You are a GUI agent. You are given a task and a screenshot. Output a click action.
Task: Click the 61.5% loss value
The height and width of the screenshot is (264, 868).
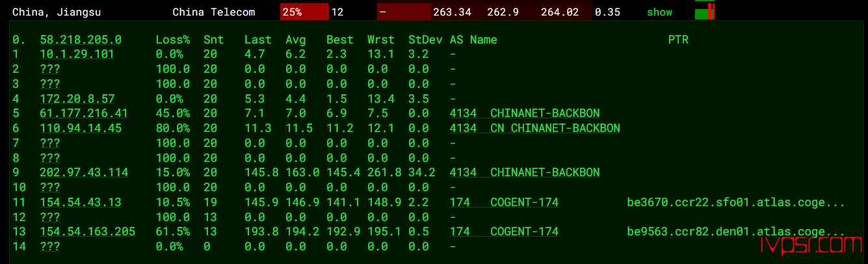click(x=172, y=231)
